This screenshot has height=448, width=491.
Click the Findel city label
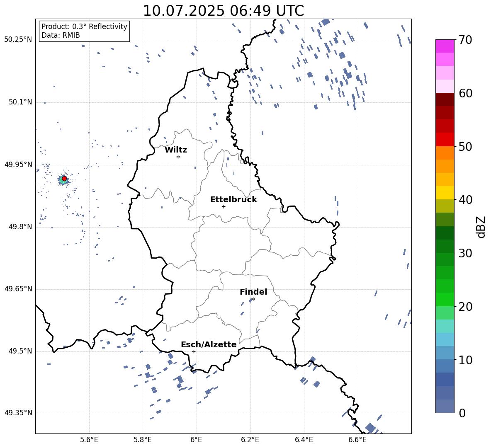click(253, 292)
